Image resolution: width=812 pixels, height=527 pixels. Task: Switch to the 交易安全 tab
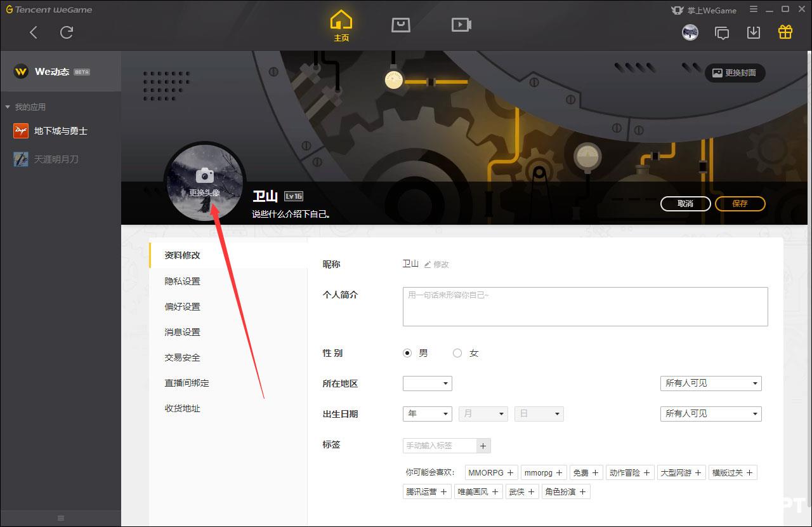pos(183,357)
